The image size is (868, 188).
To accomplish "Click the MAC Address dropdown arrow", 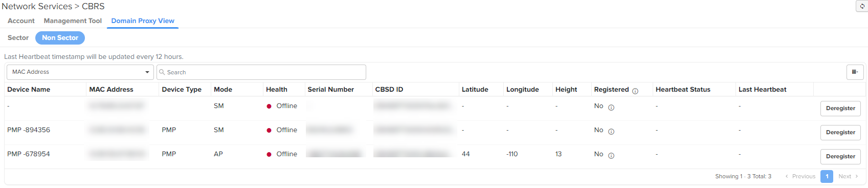I will click(x=147, y=72).
